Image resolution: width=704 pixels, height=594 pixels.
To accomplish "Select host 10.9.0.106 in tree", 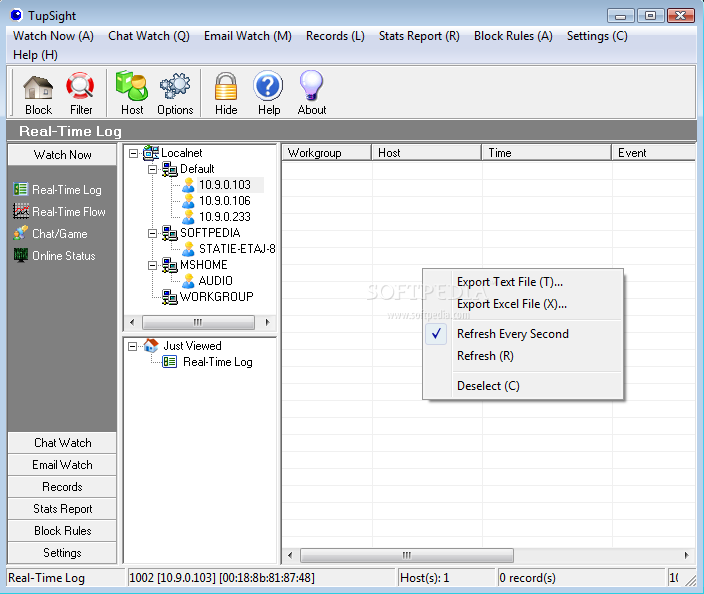I will pos(217,201).
